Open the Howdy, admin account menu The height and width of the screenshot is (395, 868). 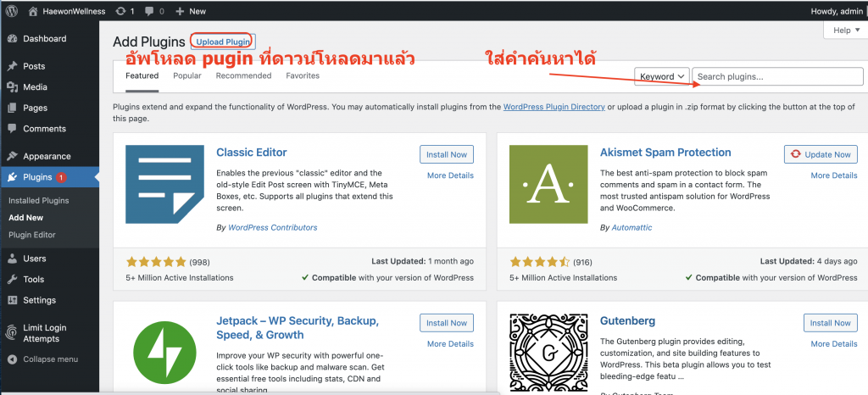836,11
